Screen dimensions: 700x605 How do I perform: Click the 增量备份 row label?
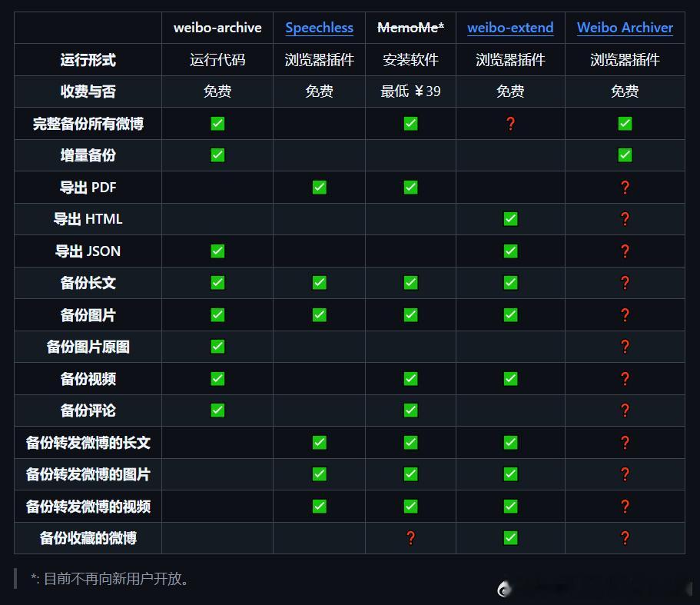click(x=88, y=155)
